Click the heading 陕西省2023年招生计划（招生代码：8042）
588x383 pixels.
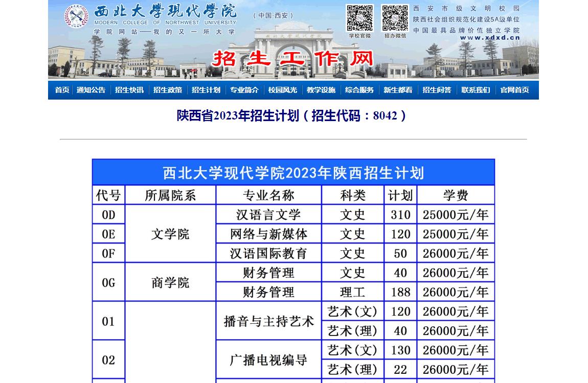tap(291, 116)
